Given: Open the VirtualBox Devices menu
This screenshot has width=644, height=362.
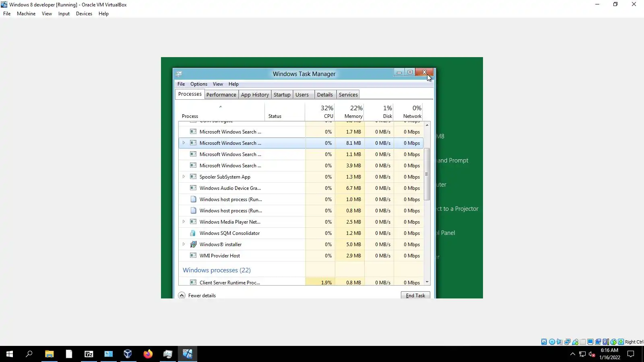Looking at the screenshot, I should click(84, 14).
